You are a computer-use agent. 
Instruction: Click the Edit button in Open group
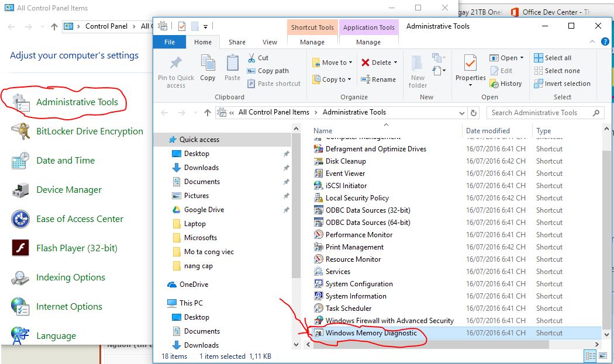[501, 71]
